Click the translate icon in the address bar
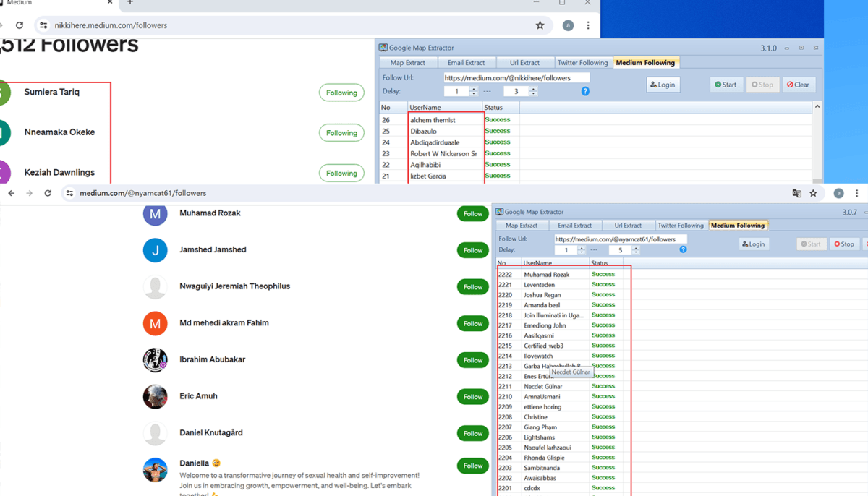 796,193
